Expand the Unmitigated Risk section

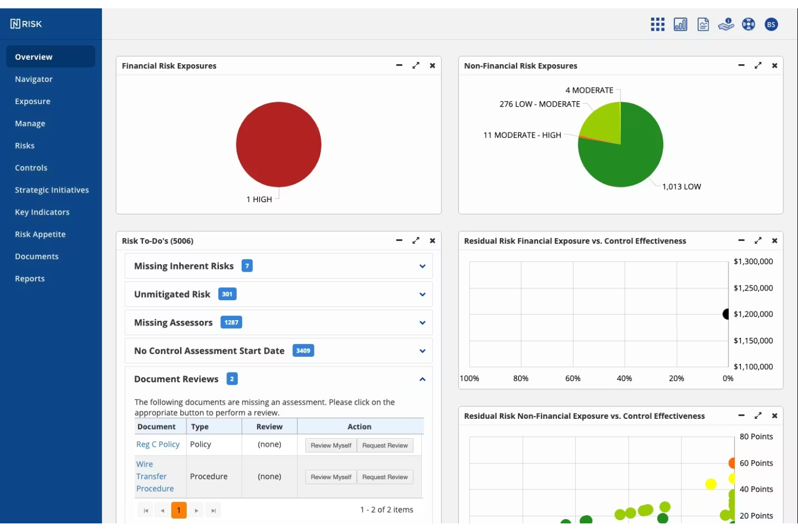(x=422, y=294)
